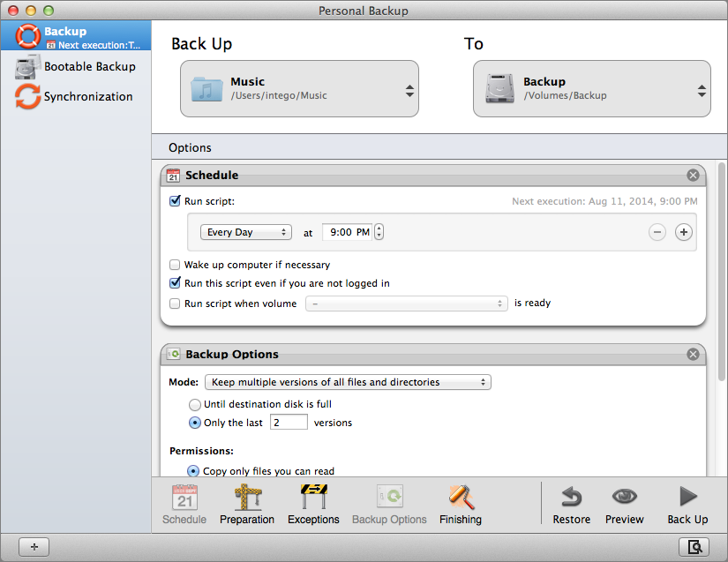Open the log viewer icon at bottom right
The image size is (728, 562).
[694, 546]
